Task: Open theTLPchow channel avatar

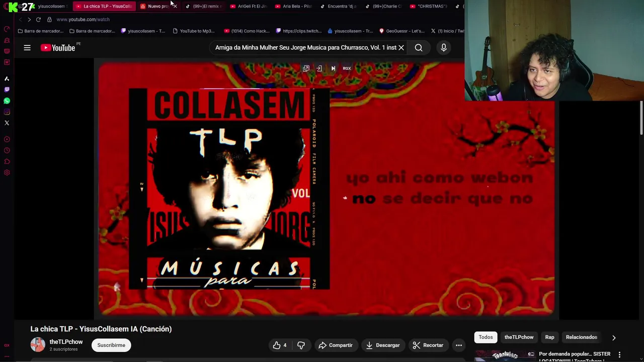Action: pyautogui.click(x=38, y=345)
